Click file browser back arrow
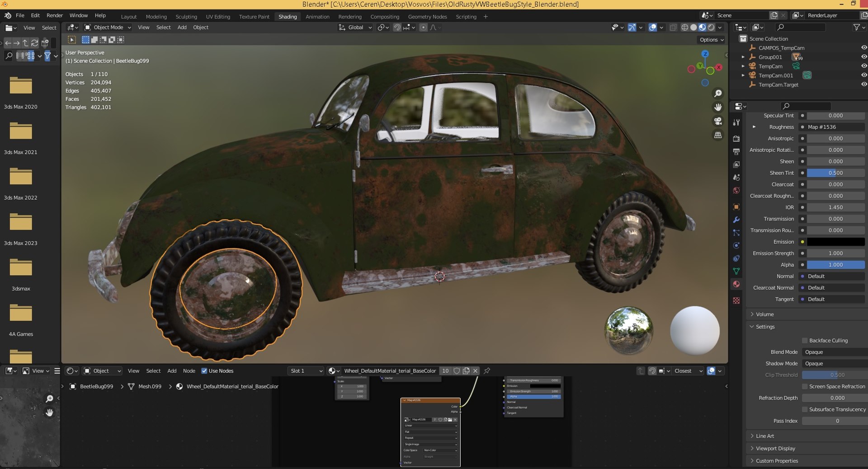Screen dimensions: 868x469 (x=8, y=43)
